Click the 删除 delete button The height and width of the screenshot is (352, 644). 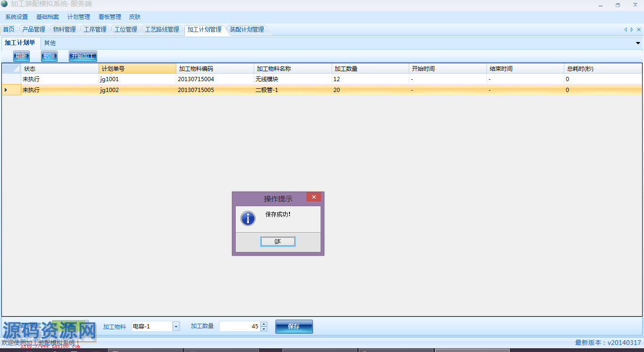click(49, 56)
